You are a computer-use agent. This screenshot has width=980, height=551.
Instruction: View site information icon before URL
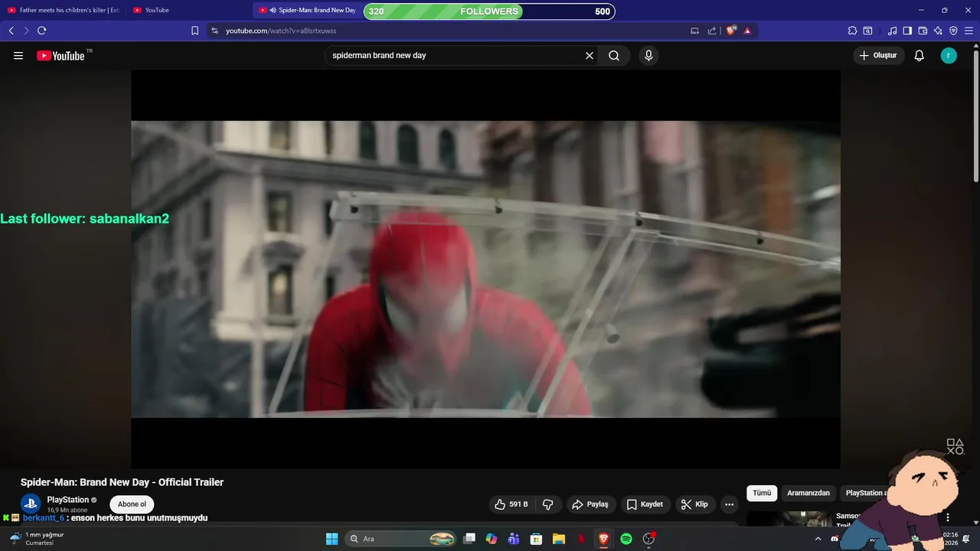[x=214, y=31]
